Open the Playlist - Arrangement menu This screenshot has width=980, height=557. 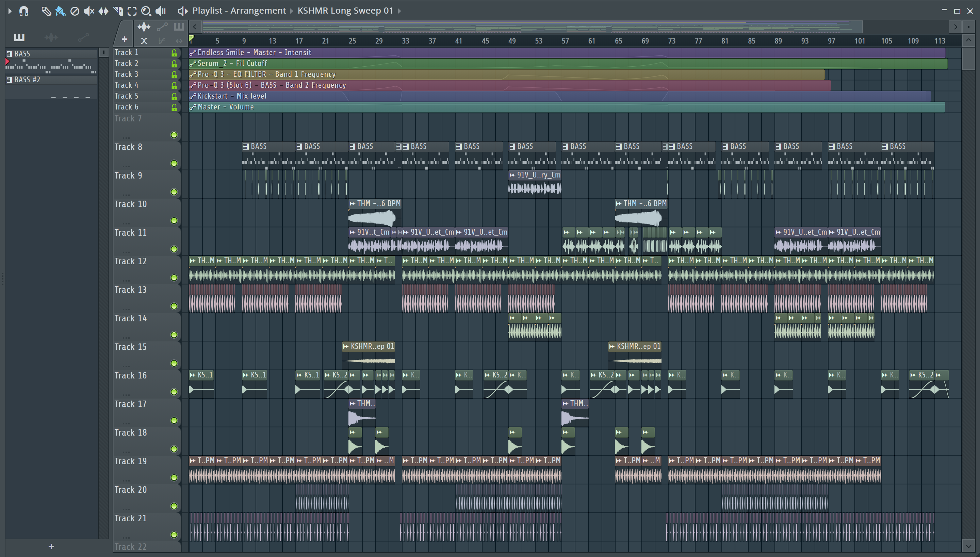239,11
